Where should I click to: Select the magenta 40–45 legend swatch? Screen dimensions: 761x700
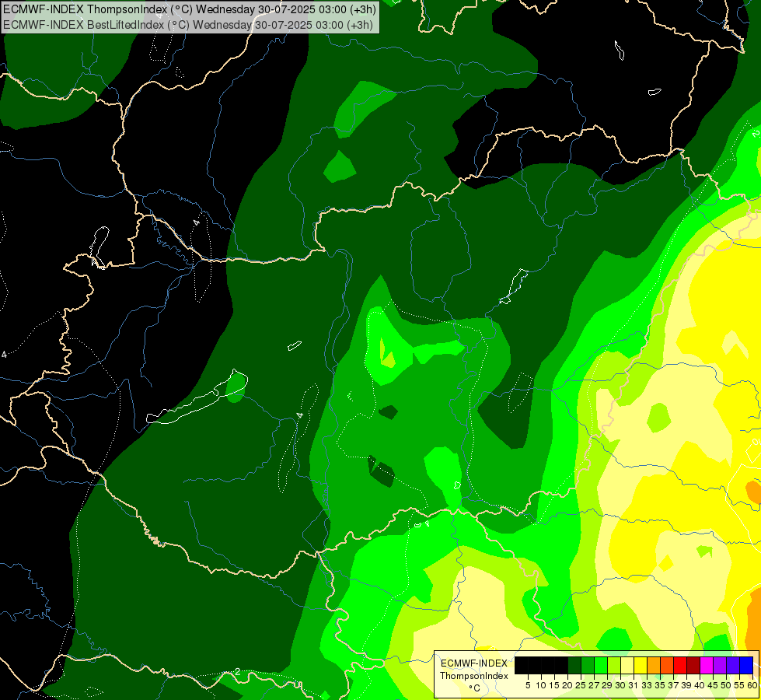[706, 665]
